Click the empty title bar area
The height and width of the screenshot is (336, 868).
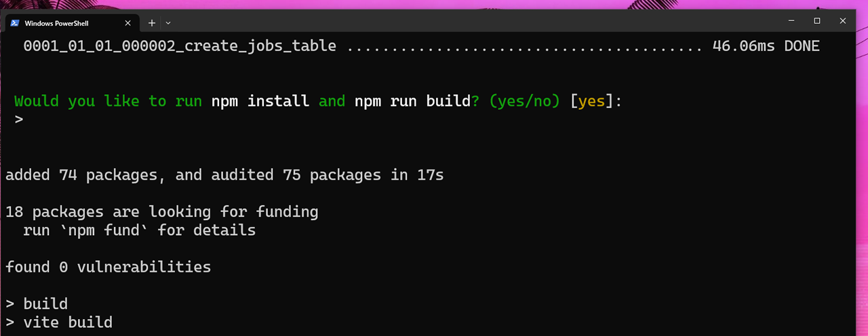[x=475, y=21]
